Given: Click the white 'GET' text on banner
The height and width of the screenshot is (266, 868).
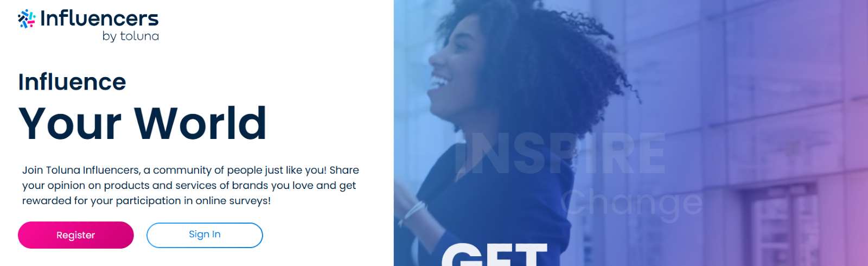Looking at the screenshot, I should tap(495, 254).
